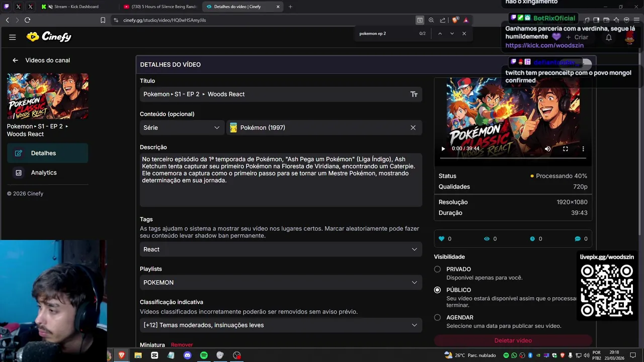Enter fullscreen on video preview
The image size is (644, 362).
pos(565,149)
